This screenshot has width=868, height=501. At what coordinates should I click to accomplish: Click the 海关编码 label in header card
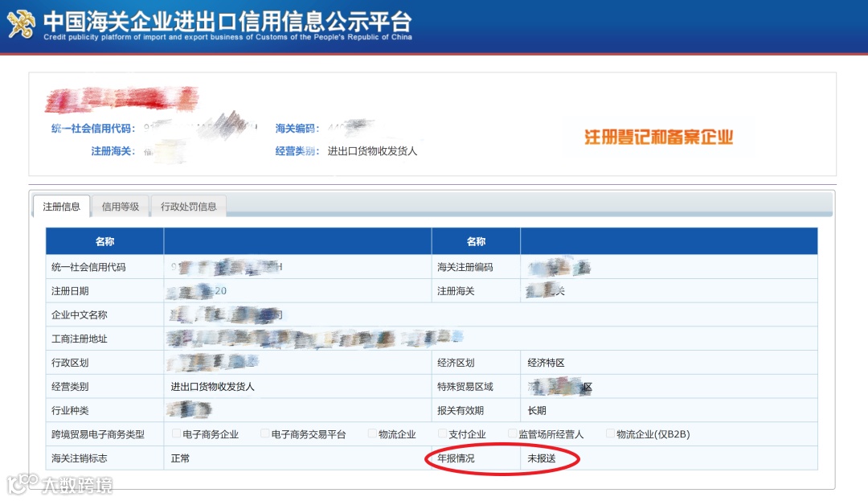297,129
